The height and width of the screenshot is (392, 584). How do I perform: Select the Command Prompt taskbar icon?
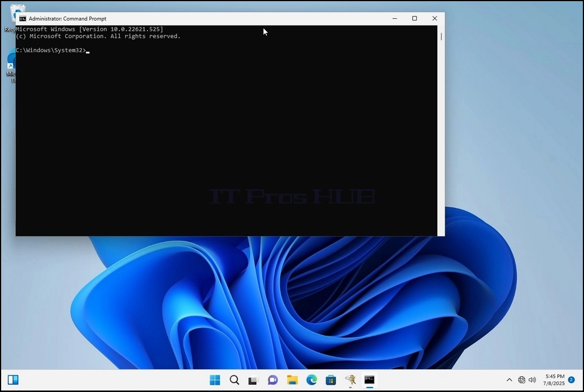tap(369, 380)
